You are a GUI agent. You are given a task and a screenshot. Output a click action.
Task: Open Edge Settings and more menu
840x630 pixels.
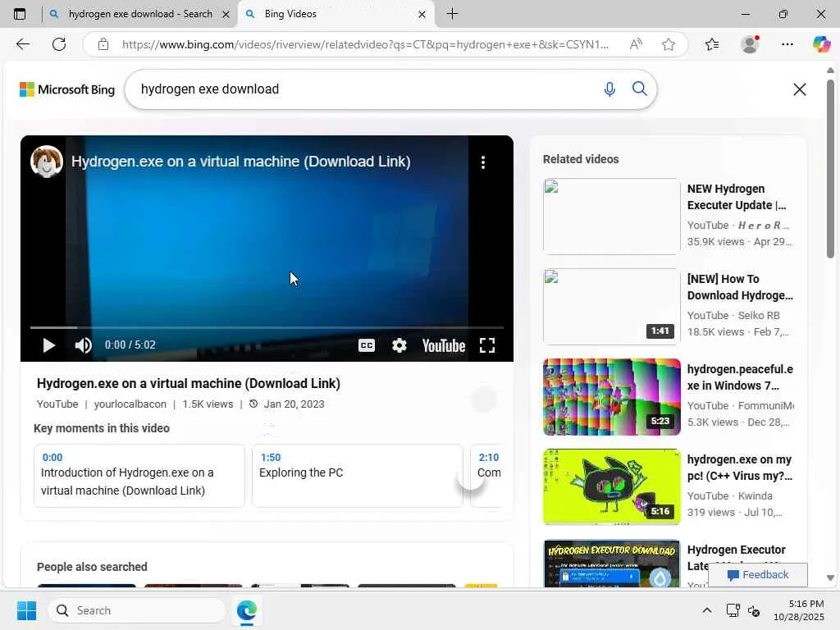(787, 44)
